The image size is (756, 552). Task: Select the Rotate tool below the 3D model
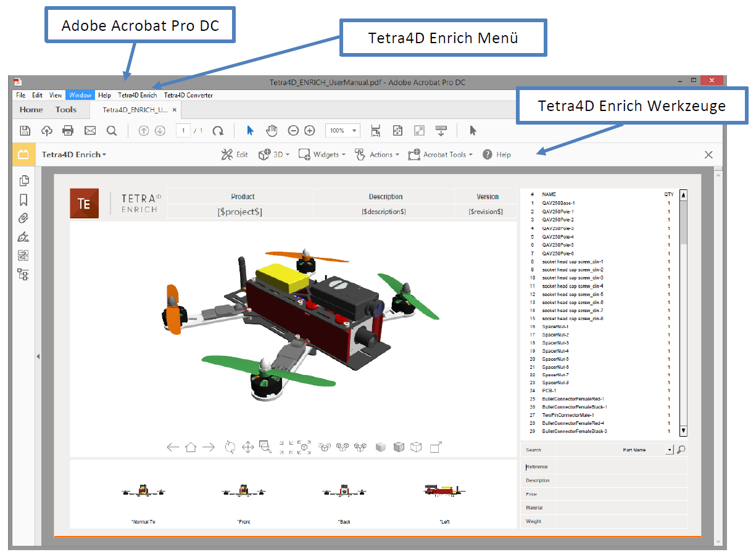point(230,447)
